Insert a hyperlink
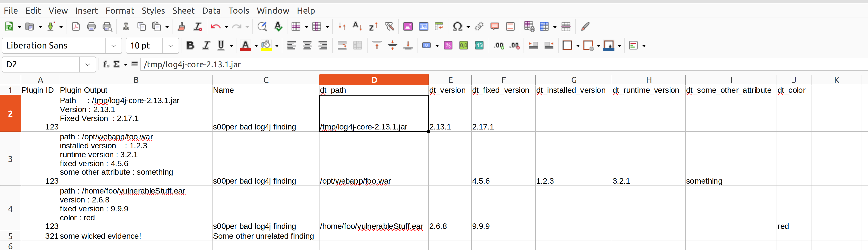868x250 pixels. click(x=479, y=26)
